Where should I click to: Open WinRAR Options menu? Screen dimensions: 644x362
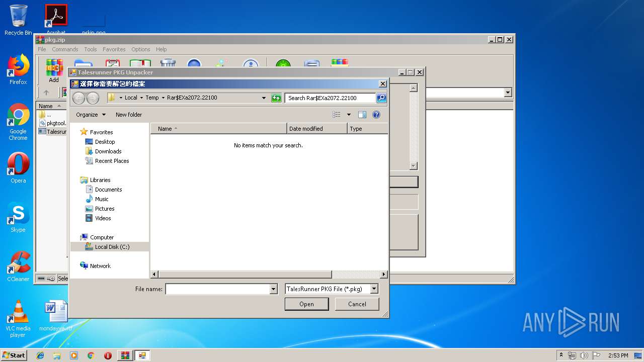point(141,49)
